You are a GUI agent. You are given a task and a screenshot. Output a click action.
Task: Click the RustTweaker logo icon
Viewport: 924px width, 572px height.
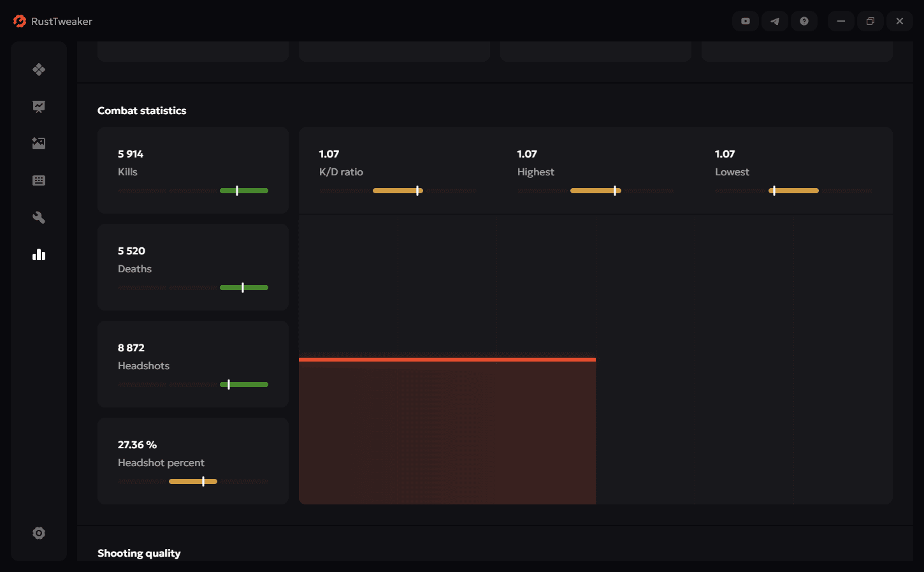coord(20,21)
